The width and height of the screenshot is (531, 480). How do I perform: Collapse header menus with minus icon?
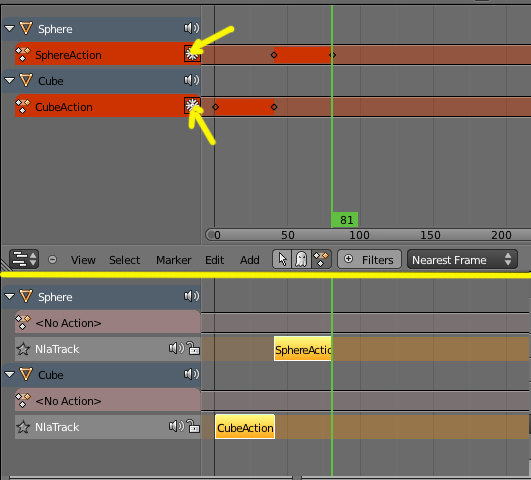click(x=52, y=259)
